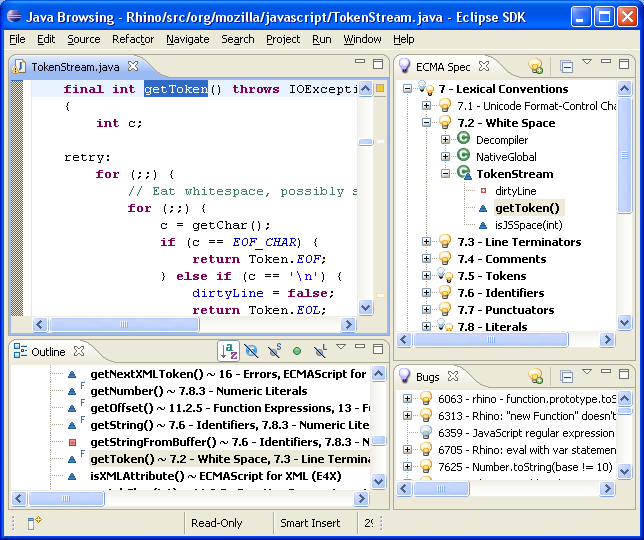Click new landmark bulb icon in ECMA Spec

(536, 66)
